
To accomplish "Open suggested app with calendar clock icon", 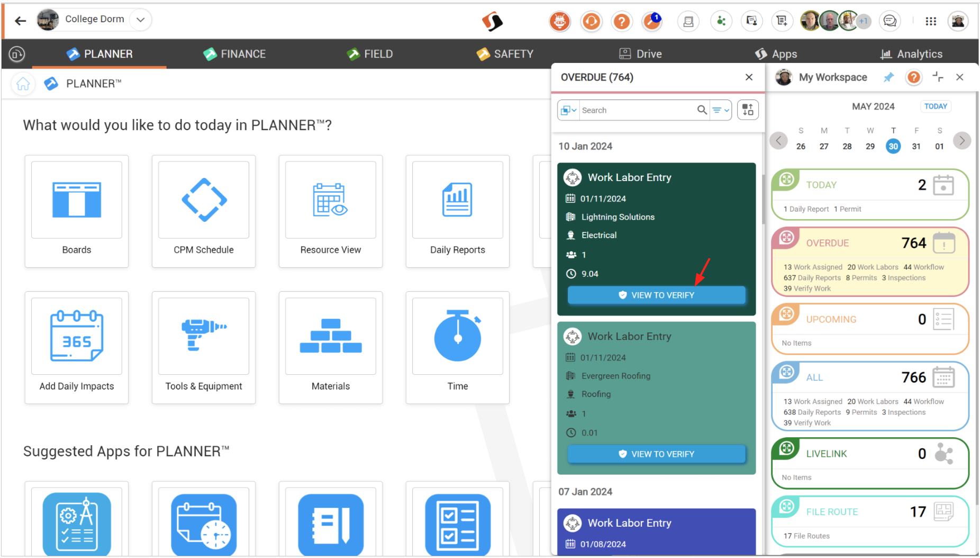I will (x=203, y=524).
